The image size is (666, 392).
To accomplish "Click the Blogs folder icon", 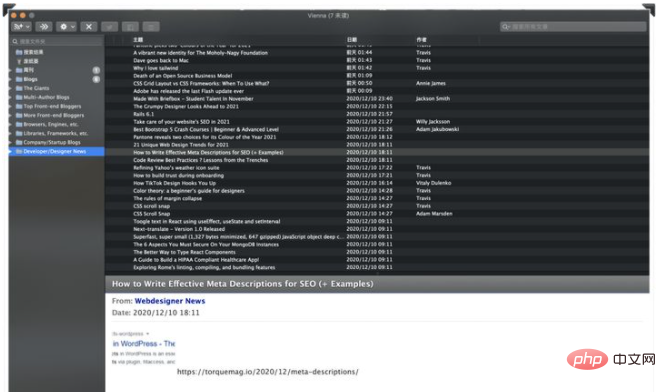I will pos(19,79).
